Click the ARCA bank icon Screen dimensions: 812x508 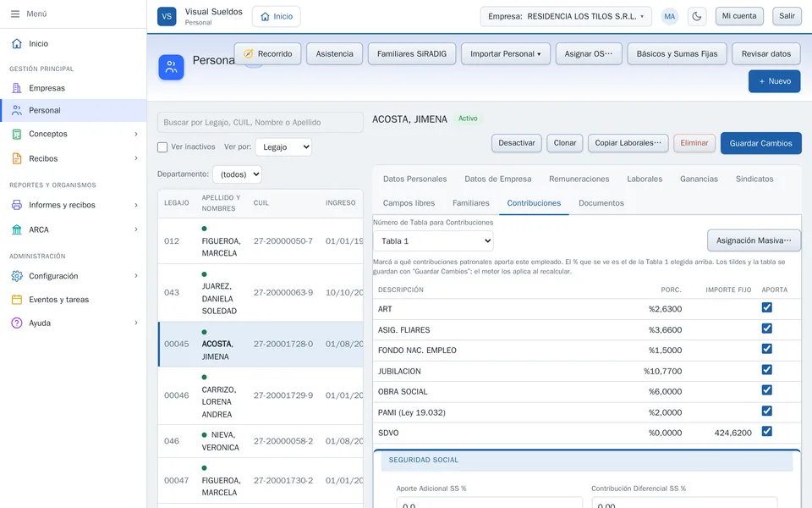pos(17,229)
